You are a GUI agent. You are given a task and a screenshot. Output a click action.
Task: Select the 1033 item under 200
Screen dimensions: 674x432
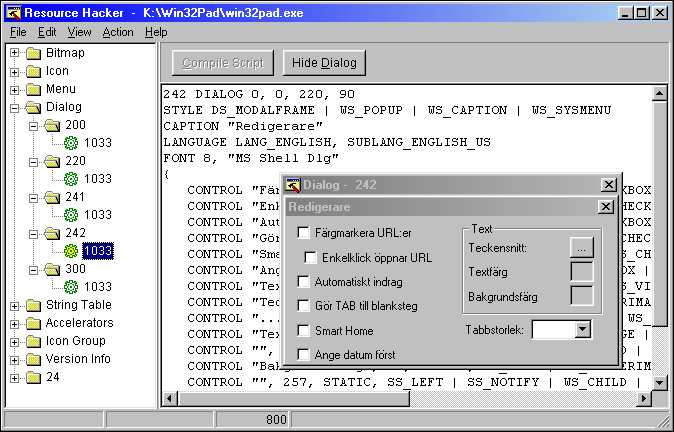click(98, 143)
